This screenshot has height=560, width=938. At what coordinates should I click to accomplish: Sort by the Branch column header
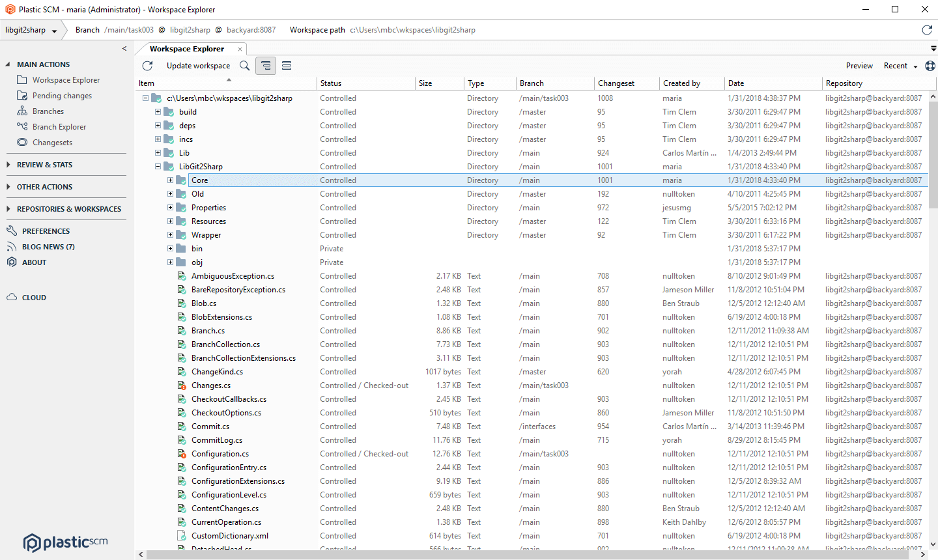pyautogui.click(x=555, y=83)
